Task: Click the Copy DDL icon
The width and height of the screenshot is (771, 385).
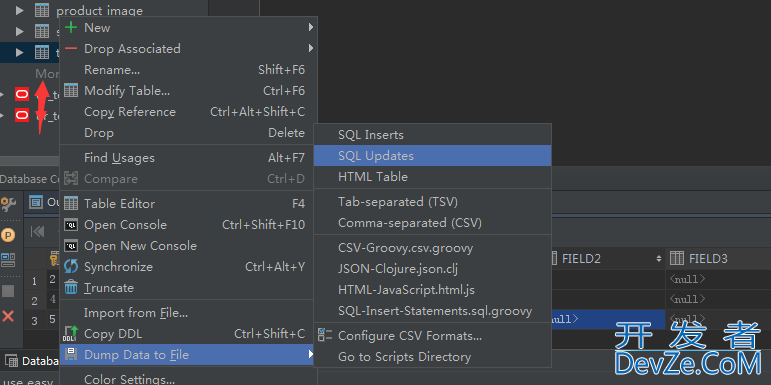Action: (71, 334)
